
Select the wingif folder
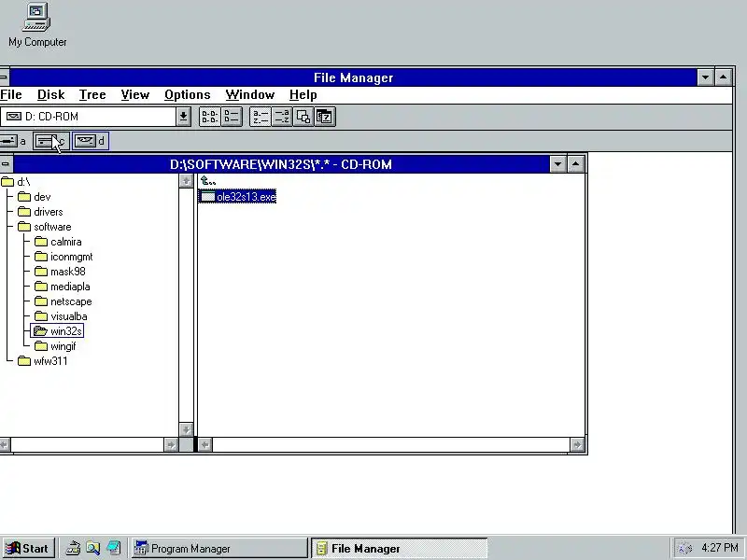pyautogui.click(x=55, y=346)
